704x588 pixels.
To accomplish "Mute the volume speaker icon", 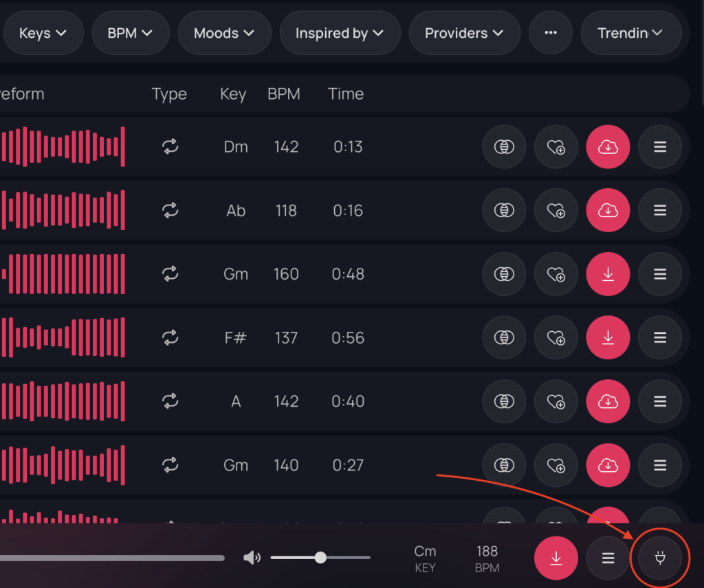I will click(252, 558).
